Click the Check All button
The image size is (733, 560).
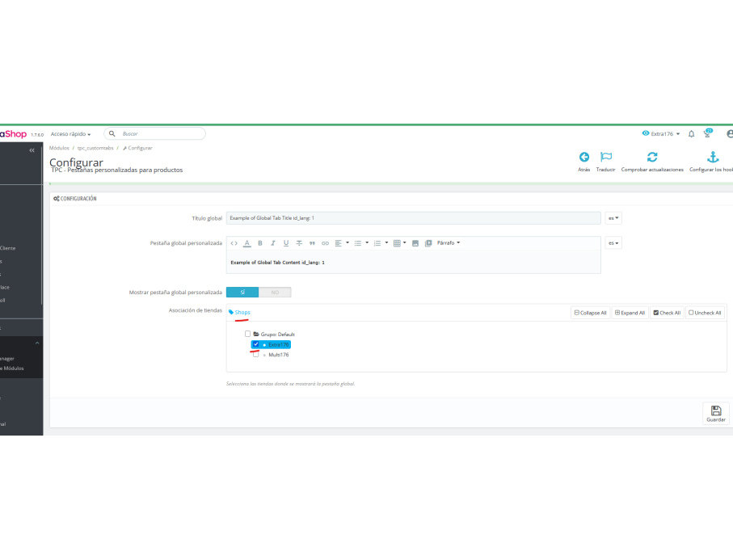click(667, 313)
